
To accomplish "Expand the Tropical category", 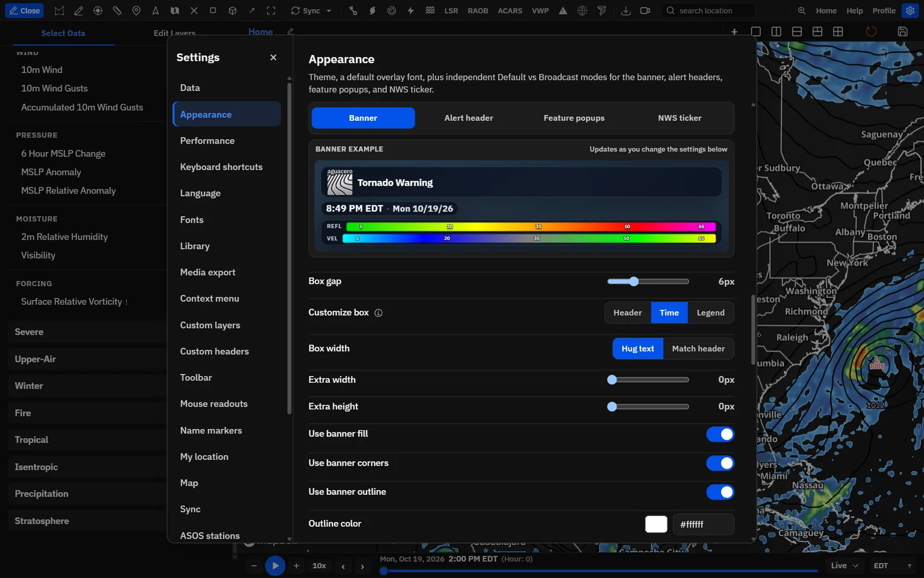I will (x=87, y=440).
